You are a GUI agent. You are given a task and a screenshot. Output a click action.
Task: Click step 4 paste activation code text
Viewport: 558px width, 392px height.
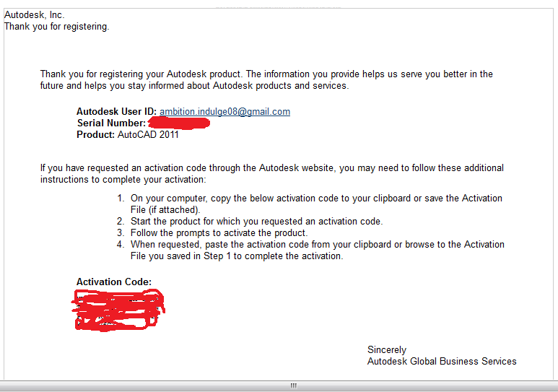[x=310, y=251]
